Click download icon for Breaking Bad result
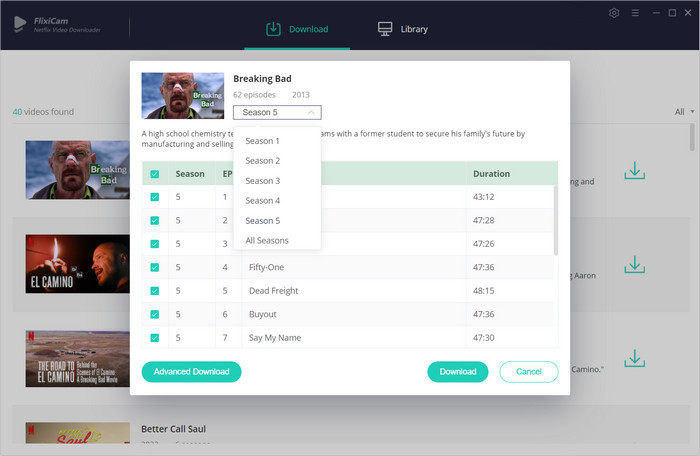Image resolution: width=700 pixels, height=456 pixels. coord(634,171)
